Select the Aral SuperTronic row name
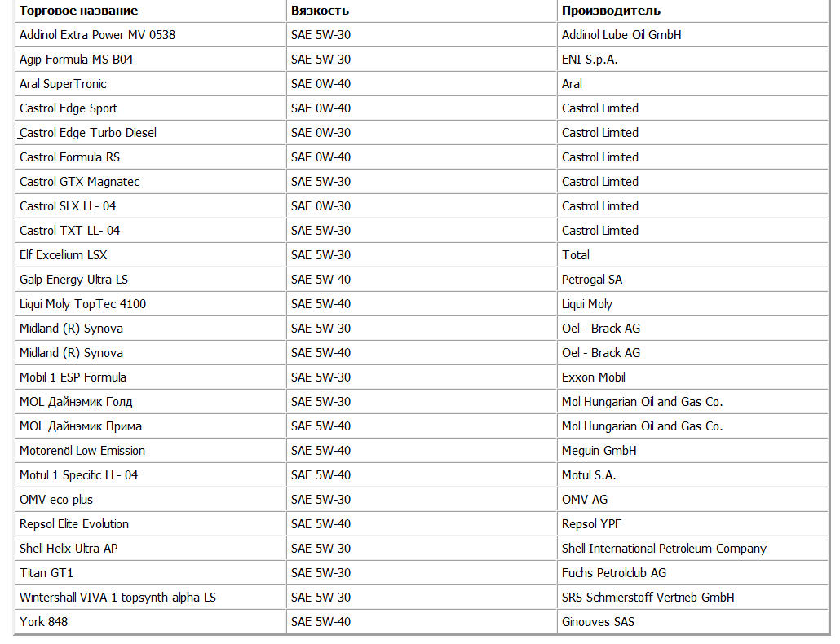The image size is (840, 644). (x=63, y=84)
